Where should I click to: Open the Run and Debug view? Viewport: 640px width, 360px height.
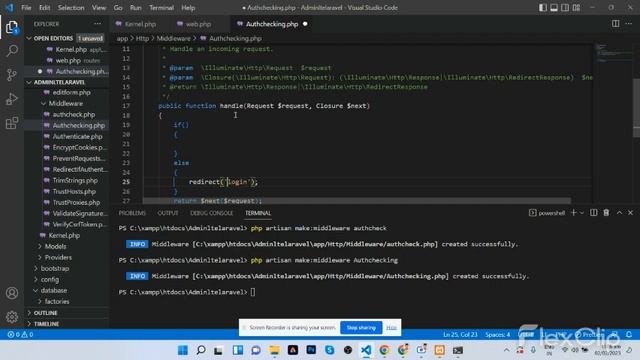12,99
